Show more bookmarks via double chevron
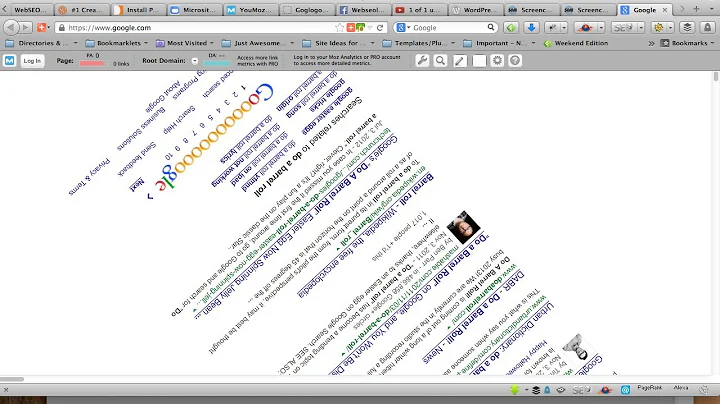720x404 pixels. pyautogui.click(x=651, y=43)
